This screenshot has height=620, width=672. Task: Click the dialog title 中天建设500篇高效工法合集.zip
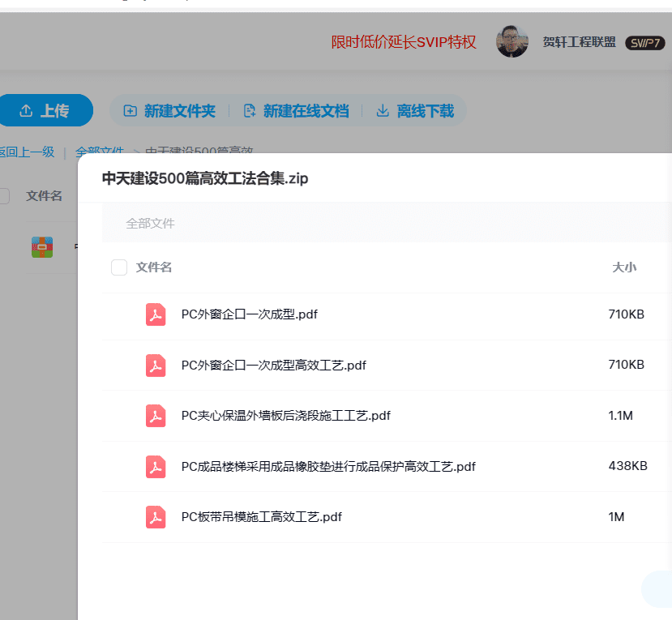tap(205, 178)
